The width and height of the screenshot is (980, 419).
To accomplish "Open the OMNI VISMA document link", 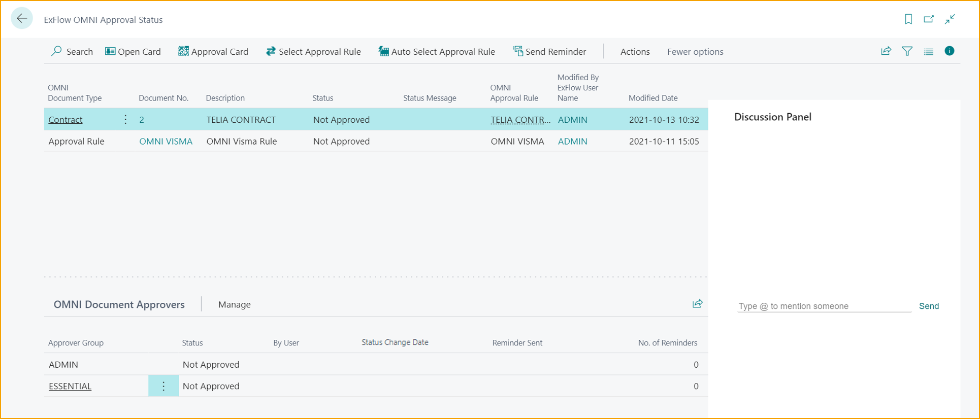I will tap(166, 142).
